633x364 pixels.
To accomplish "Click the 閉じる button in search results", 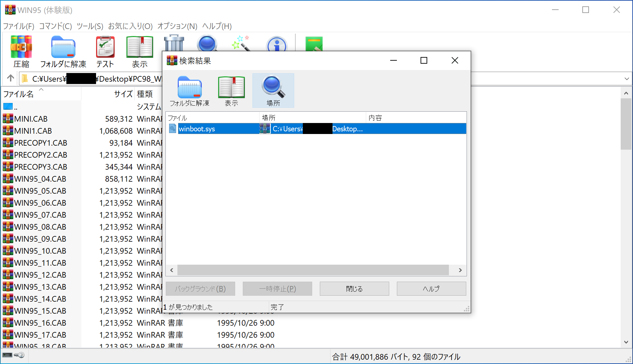I will (354, 289).
